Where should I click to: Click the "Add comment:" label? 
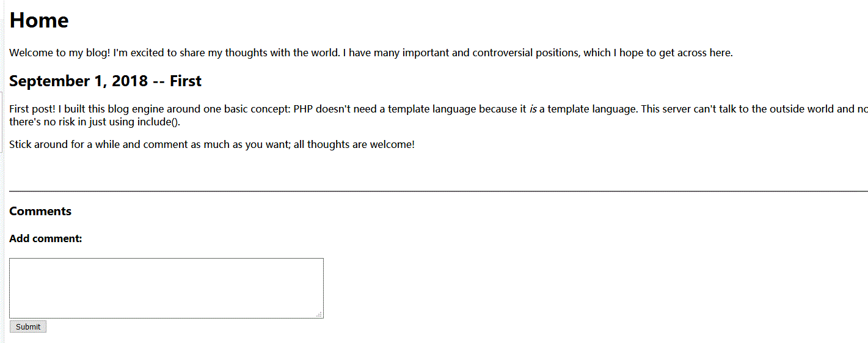(46, 238)
